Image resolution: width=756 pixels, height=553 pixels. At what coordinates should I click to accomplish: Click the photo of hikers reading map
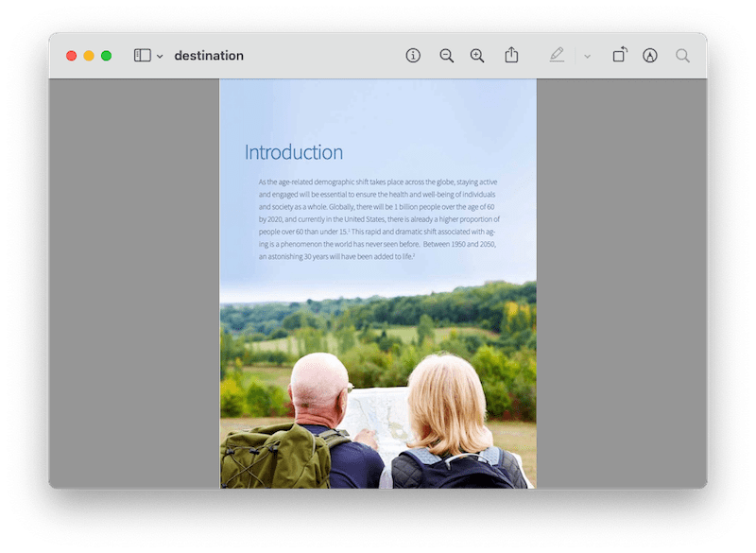point(378,386)
